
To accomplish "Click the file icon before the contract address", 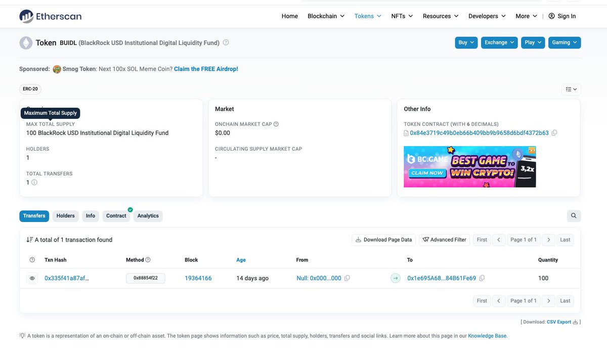I will tap(406, 133).
